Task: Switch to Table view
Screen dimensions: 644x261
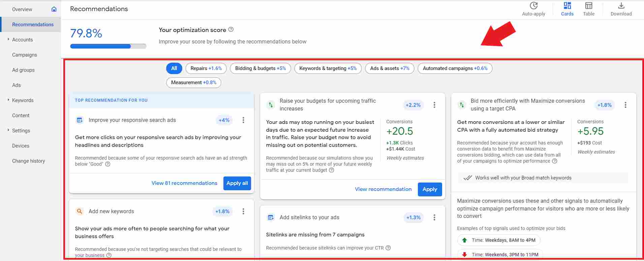Action: pos(589,9)
